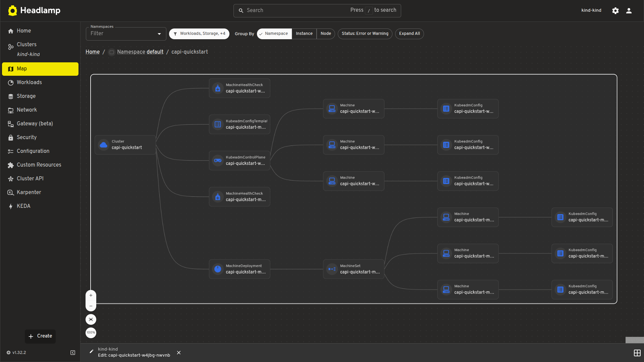Click the Headlamp logo icon

[12, 11]
